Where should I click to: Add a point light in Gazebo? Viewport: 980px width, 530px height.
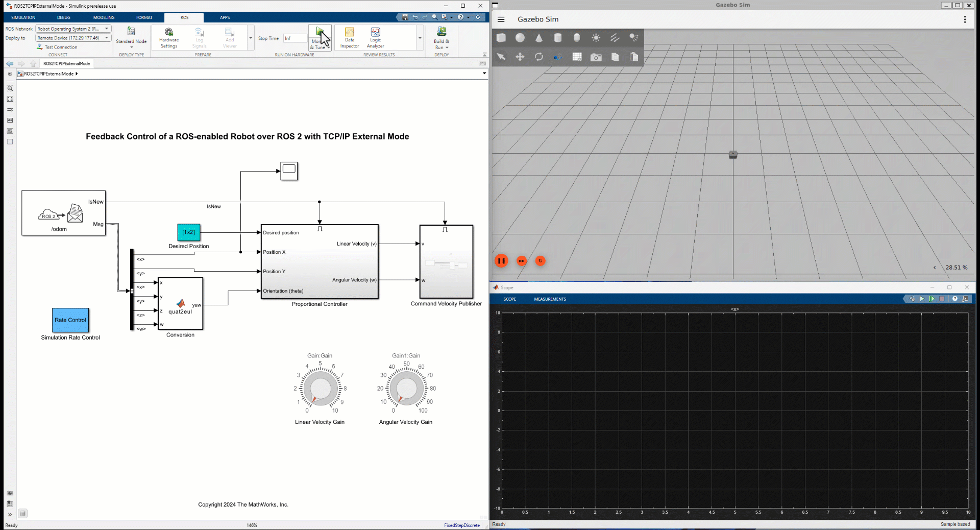[x=596, y=38]
